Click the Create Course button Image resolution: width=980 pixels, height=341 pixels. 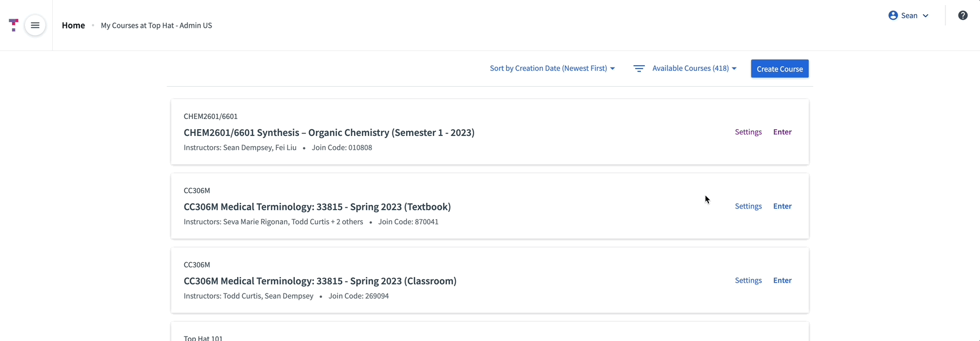779,69
